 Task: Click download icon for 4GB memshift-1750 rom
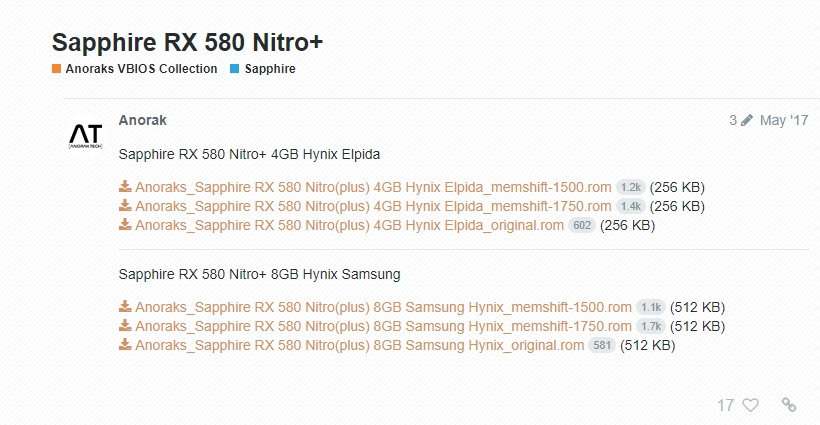pyautogui.click(x=125, y=206)
